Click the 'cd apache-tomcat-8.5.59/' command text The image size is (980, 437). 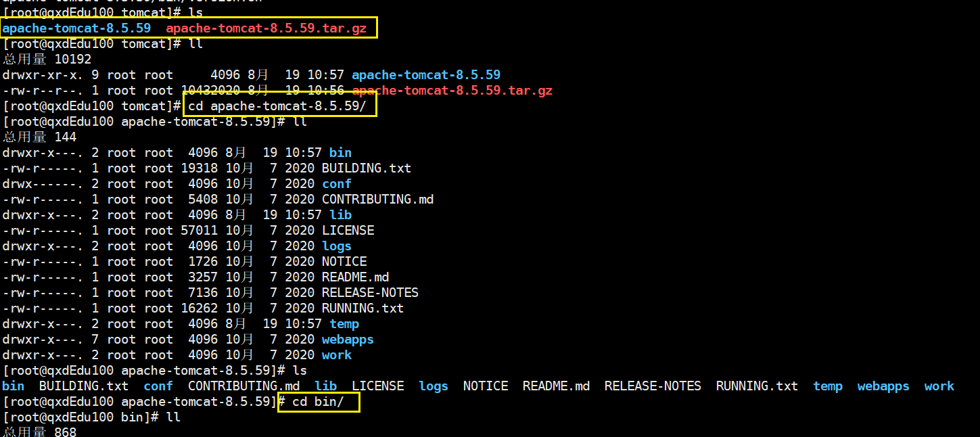(277, 106)
